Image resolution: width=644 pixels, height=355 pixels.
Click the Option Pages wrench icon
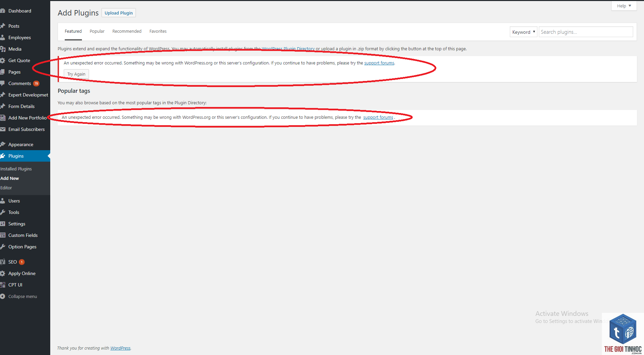pos(2,247)
